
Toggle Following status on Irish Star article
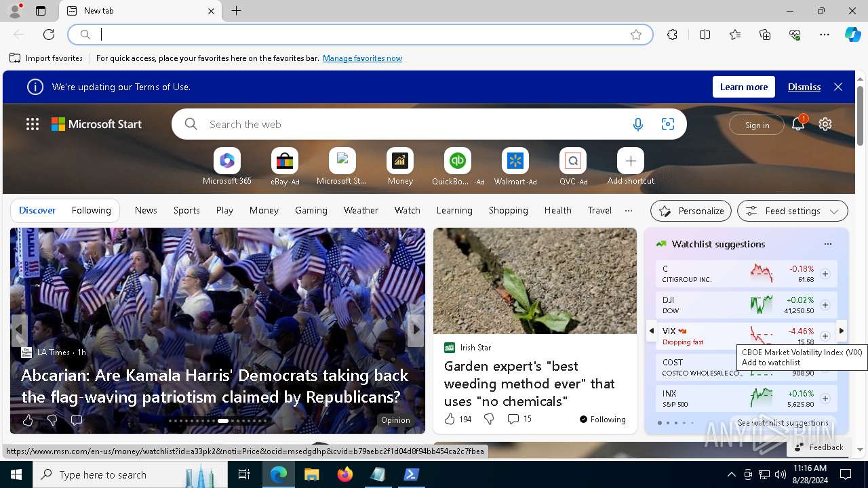603,420
